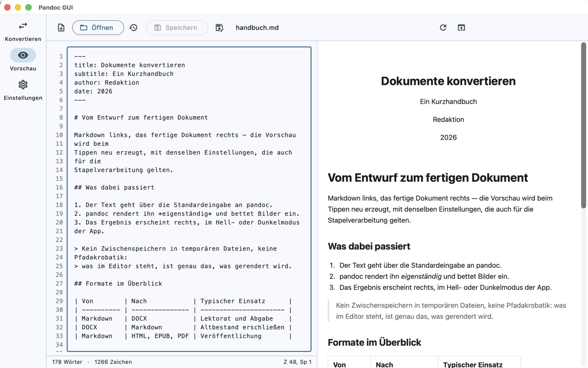This screenshot has height=368, width=588.
Task: Click preview date 2026
Action: [x=448, y=138]
